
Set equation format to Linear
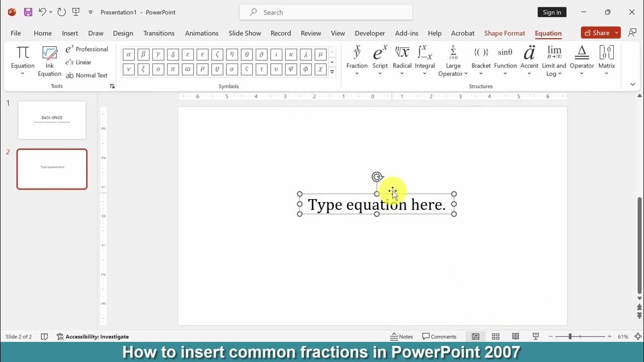coord(79,62)
